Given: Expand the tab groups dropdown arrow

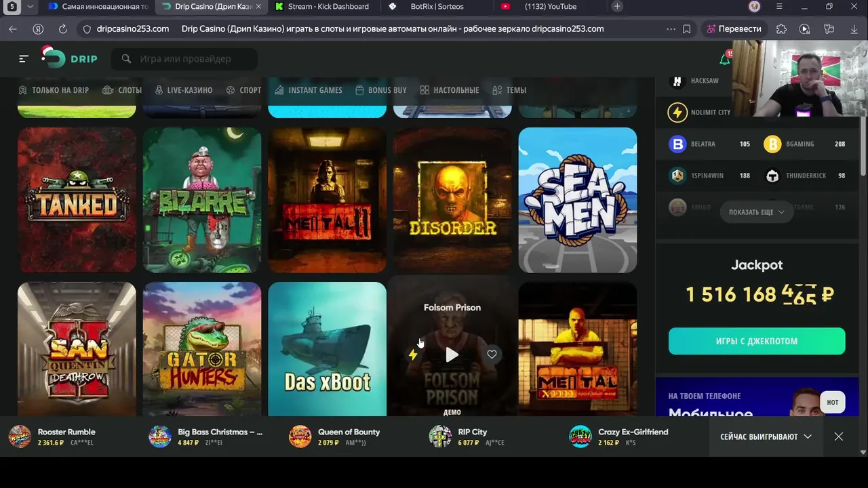Looking at the screenshot, I should [31, 7].
